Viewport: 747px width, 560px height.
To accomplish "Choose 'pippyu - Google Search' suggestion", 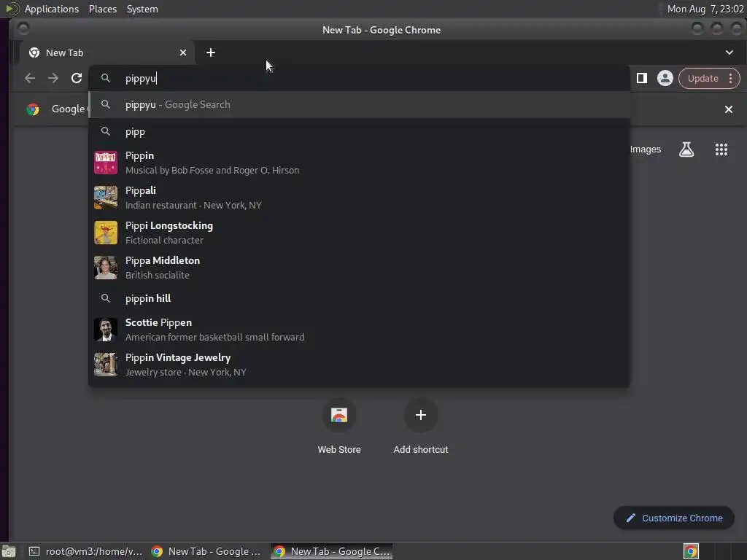I will (x=360, y=105).
